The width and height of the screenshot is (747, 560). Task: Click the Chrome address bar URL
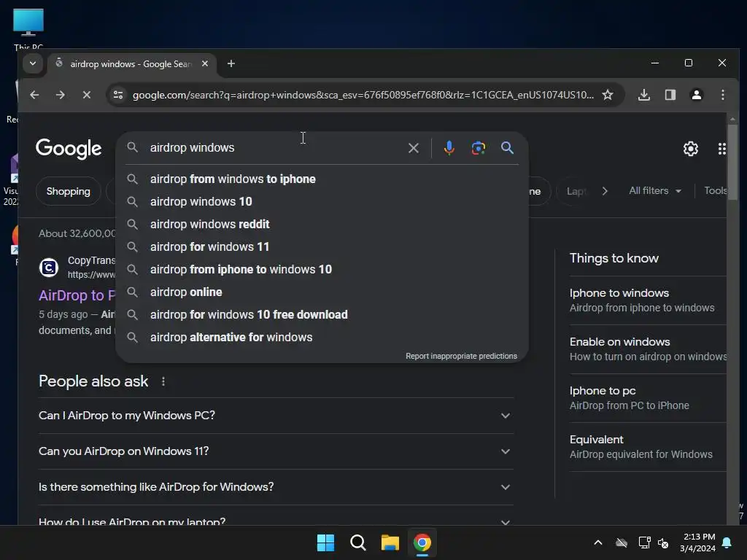[363, 95]
